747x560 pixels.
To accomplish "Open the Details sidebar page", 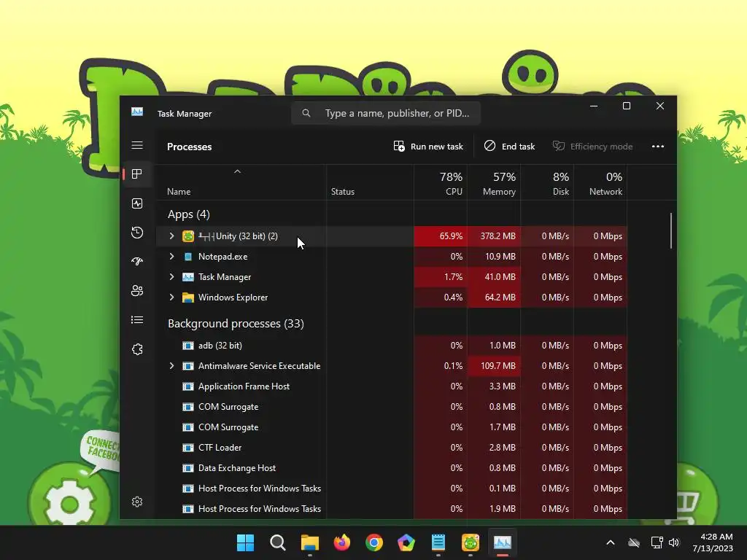I will point(137,320).
